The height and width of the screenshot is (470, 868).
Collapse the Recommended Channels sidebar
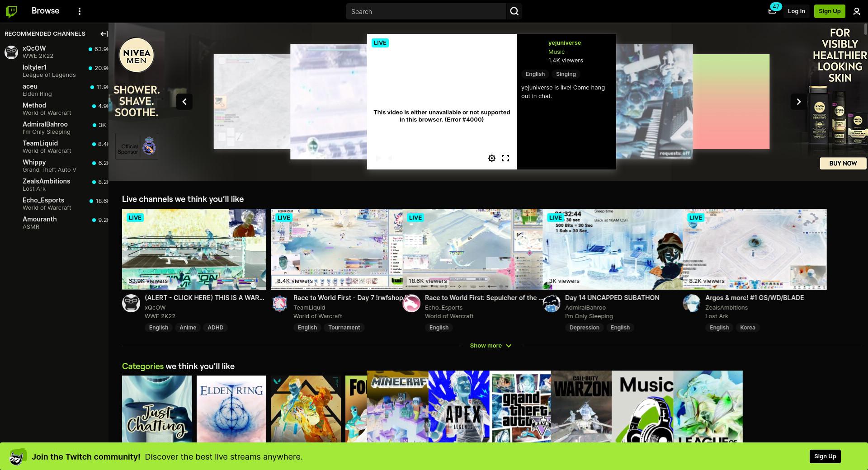[104, 34]
